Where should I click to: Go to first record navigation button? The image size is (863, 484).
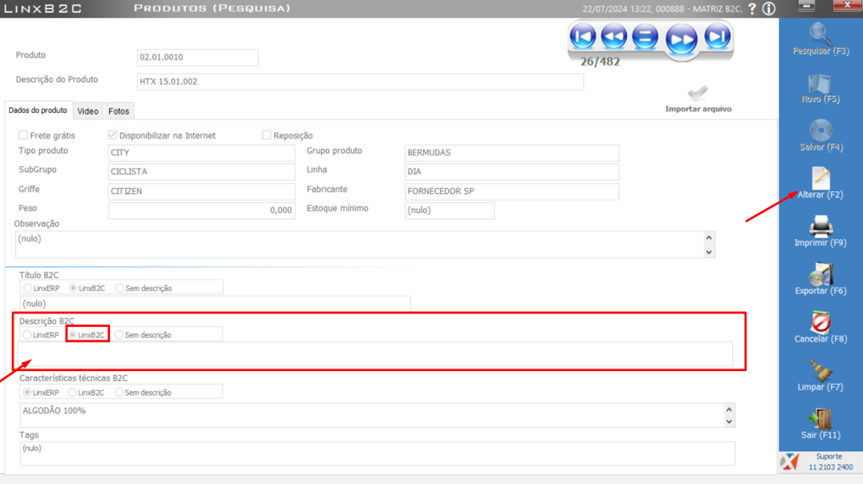pyautogui.click(x=582, y=37)
